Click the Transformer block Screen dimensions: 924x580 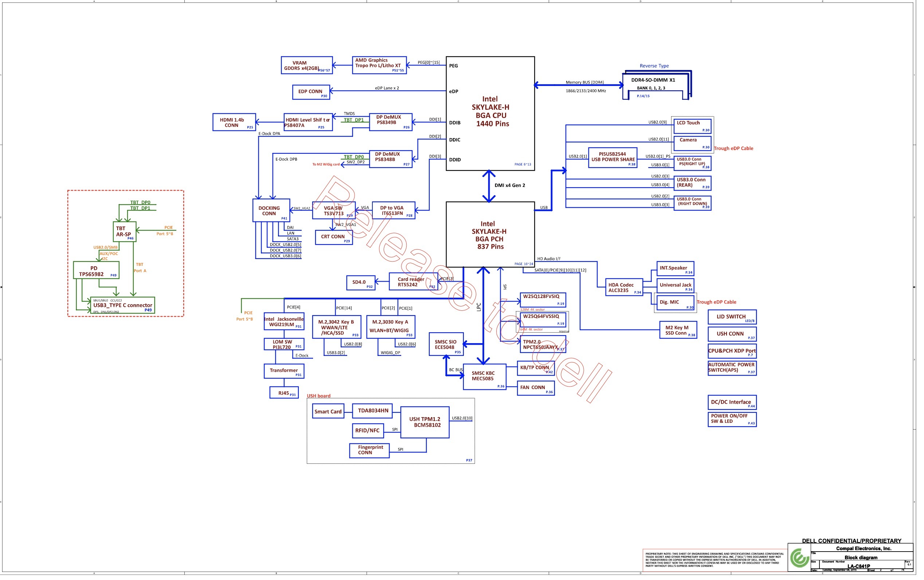pyautogui.click(x=284, y=371)
